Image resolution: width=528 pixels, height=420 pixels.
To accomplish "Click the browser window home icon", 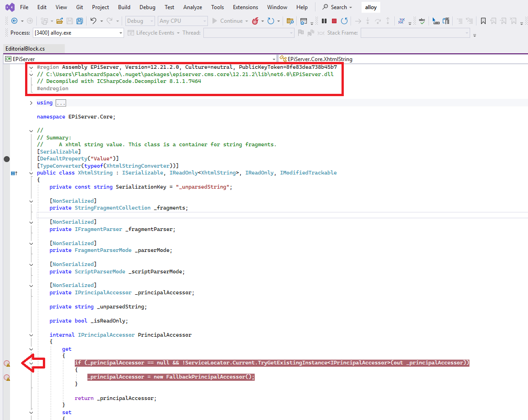I will (x=303, y=21).
